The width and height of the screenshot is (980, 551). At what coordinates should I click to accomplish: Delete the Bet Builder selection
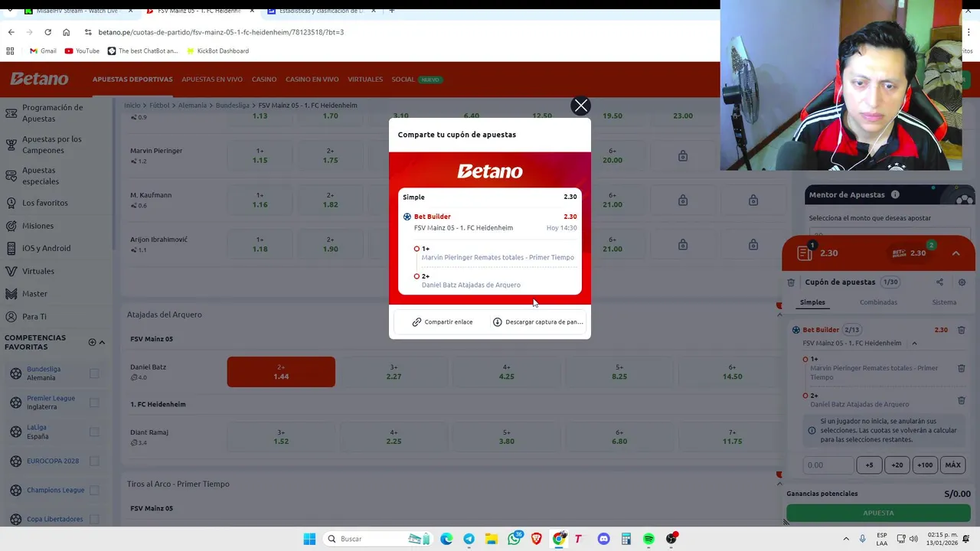click(962, 331)
